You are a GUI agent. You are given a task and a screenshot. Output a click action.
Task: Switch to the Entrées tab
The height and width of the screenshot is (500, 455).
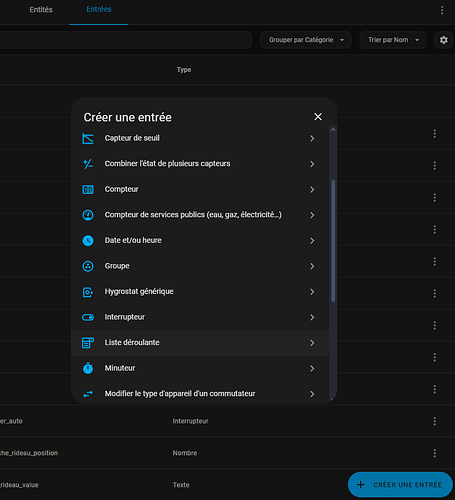pos(99,9)
